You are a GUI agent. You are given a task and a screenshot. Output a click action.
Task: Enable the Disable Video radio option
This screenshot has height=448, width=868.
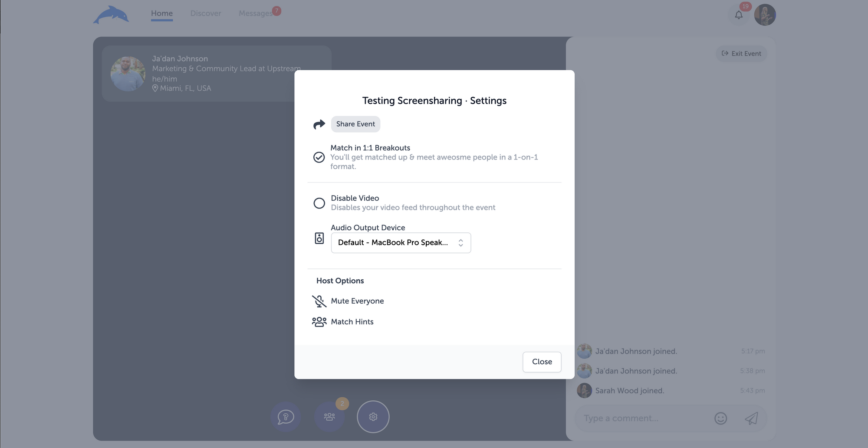(319, 203)
